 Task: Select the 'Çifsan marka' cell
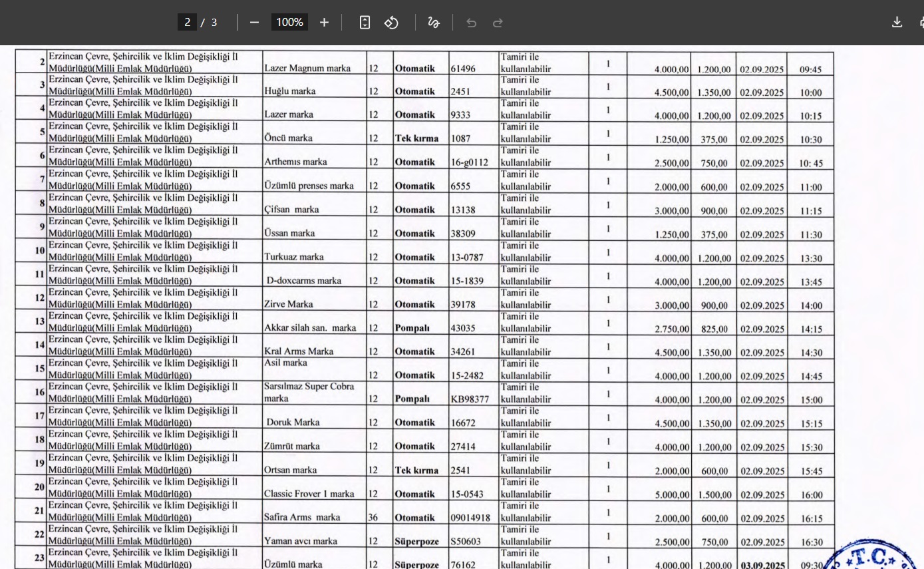click(x=291, y=210)
